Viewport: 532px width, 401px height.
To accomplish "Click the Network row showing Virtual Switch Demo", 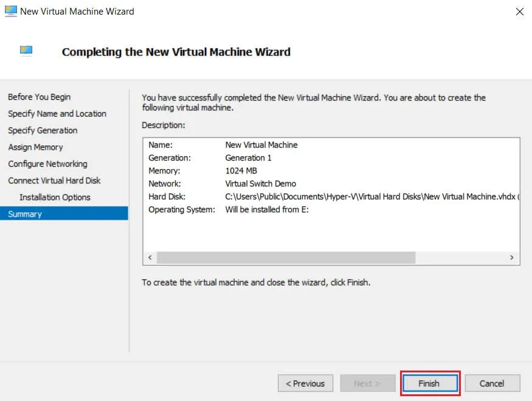I will (260, 184).
